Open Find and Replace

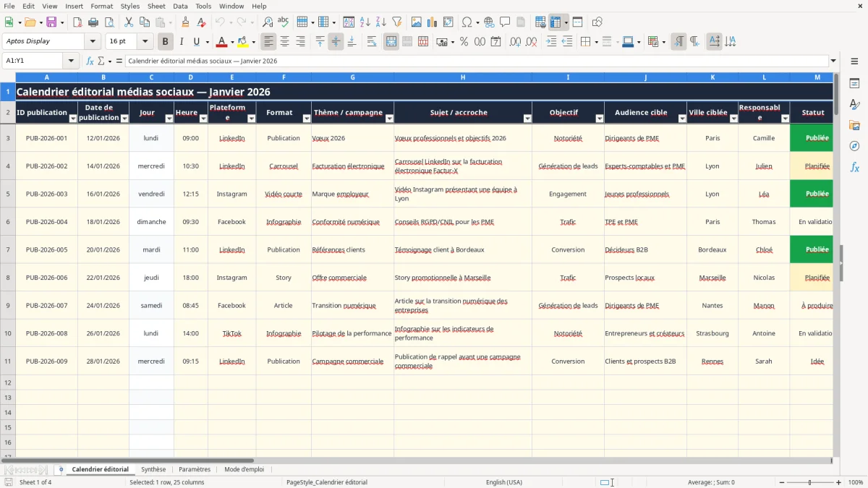click(x=268, y=22)
